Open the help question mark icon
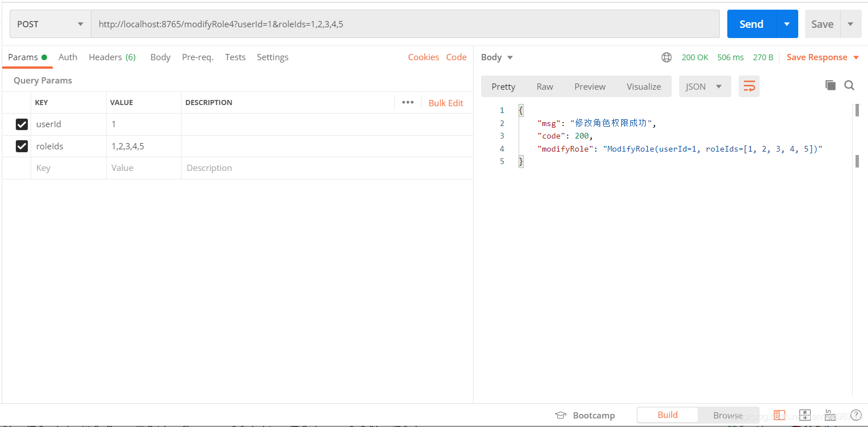The image size is (868, 427). pyautogui.click(x=856, y=415)
